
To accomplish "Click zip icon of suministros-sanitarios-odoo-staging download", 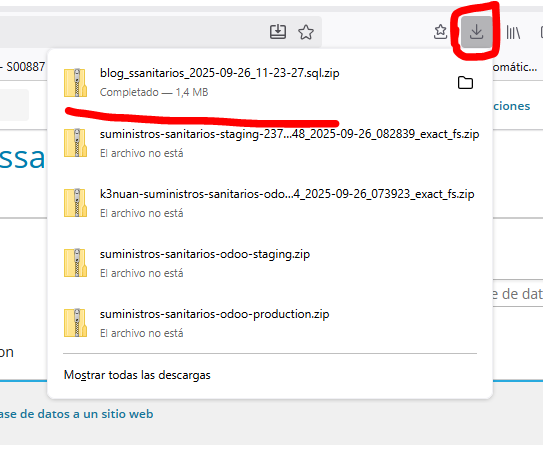I will click(75, 263).
